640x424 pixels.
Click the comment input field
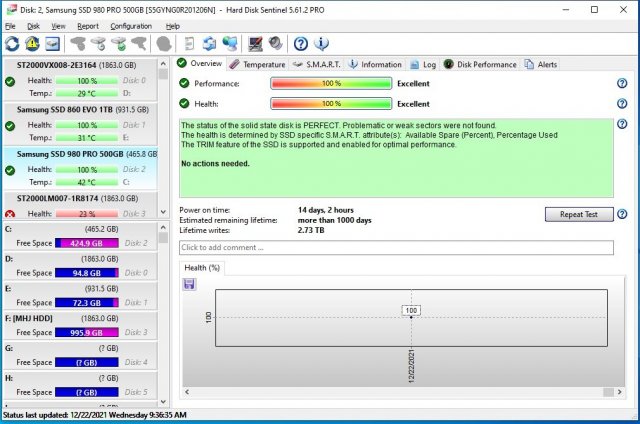[396, 247]
